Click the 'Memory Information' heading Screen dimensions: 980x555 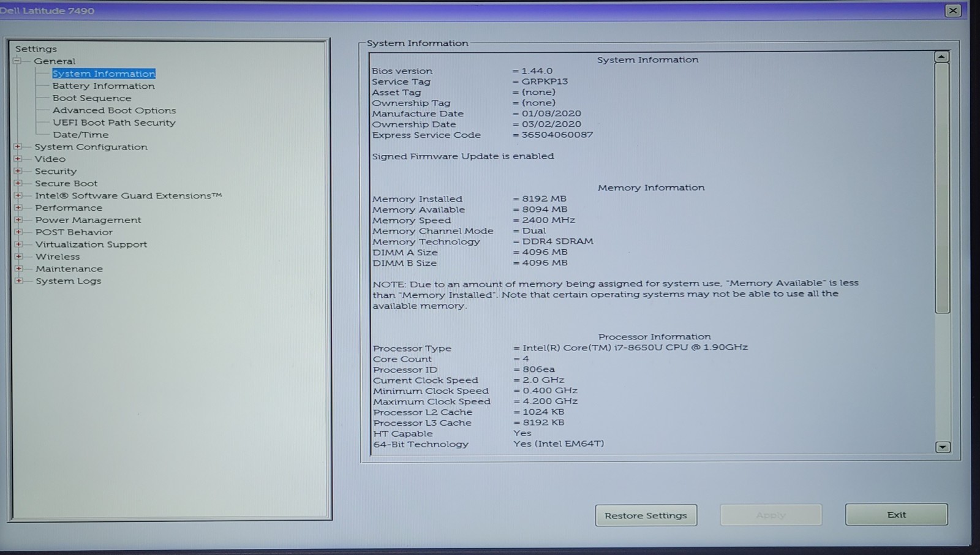pos(651,187)
